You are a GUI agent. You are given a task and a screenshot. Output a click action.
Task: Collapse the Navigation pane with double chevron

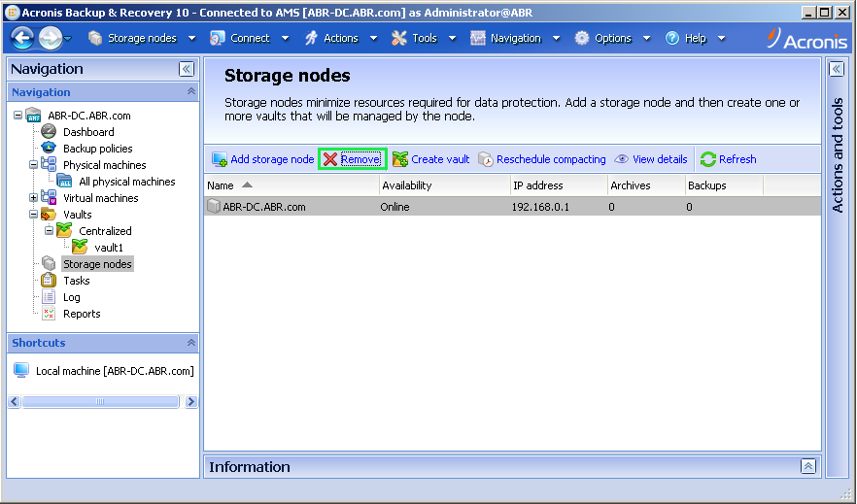187,69
